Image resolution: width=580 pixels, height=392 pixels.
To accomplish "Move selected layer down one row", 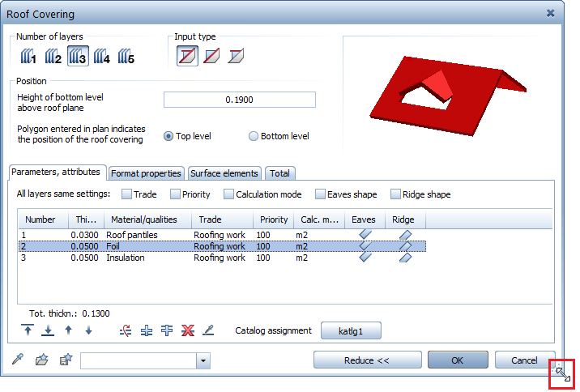I will coord(88,330).
